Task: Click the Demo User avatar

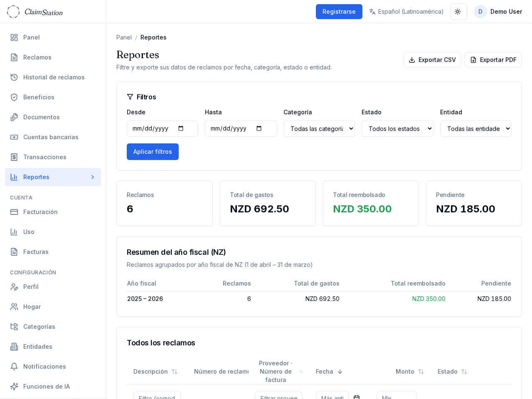Action: pos(480,12)
